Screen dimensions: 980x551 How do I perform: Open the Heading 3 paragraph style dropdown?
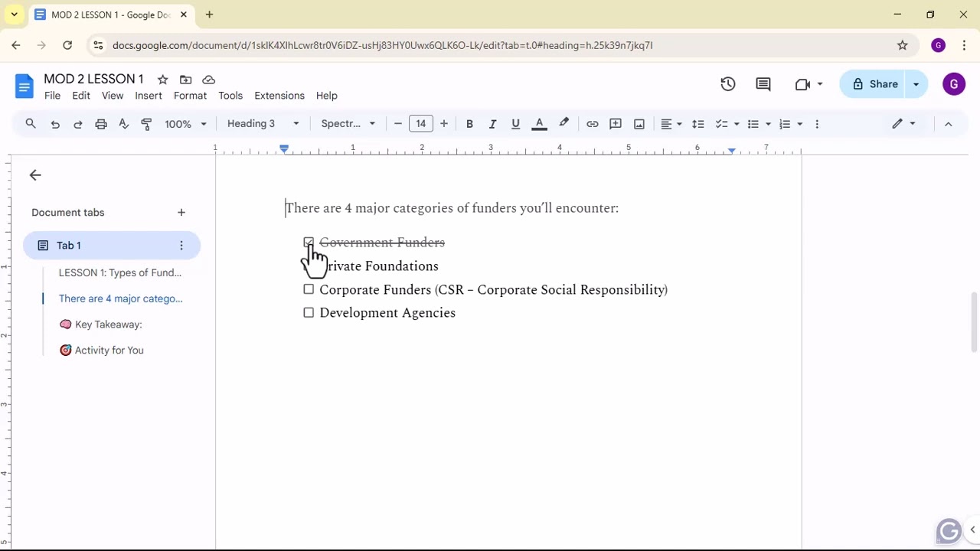[x=263, y=124]
